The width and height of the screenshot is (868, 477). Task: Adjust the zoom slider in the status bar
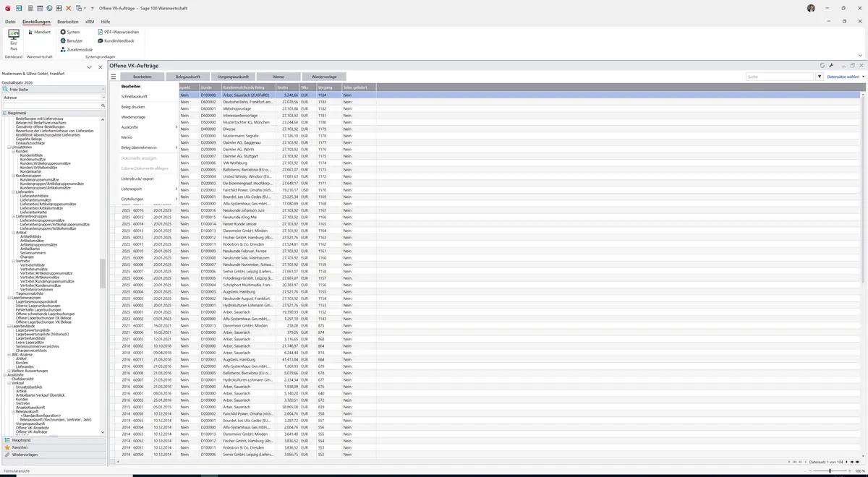(x=829, y=471)
